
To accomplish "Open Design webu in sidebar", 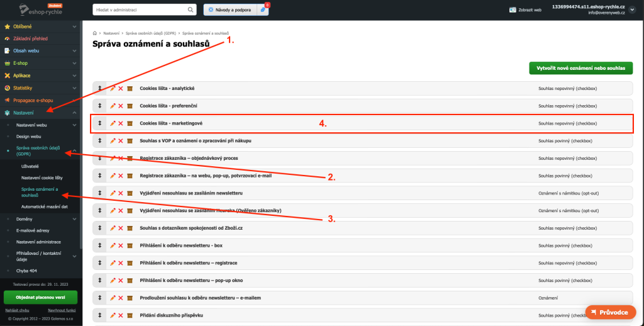I will click(x=29, y=137).
